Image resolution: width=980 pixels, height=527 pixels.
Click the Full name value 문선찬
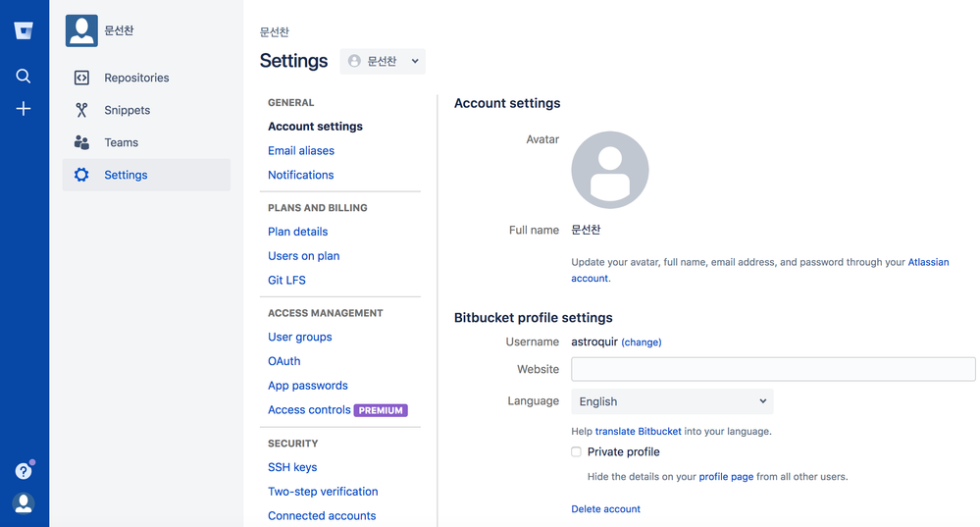click(x=586, y=230)
